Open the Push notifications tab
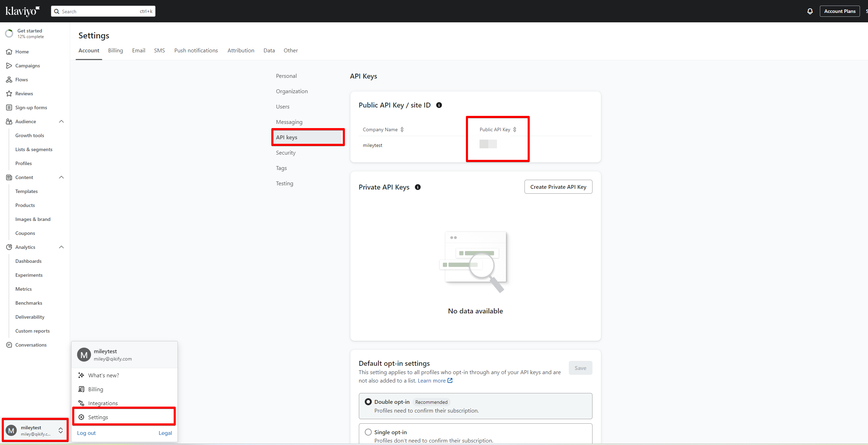Viewport: 868px width, 445px height. click(196, 51)
